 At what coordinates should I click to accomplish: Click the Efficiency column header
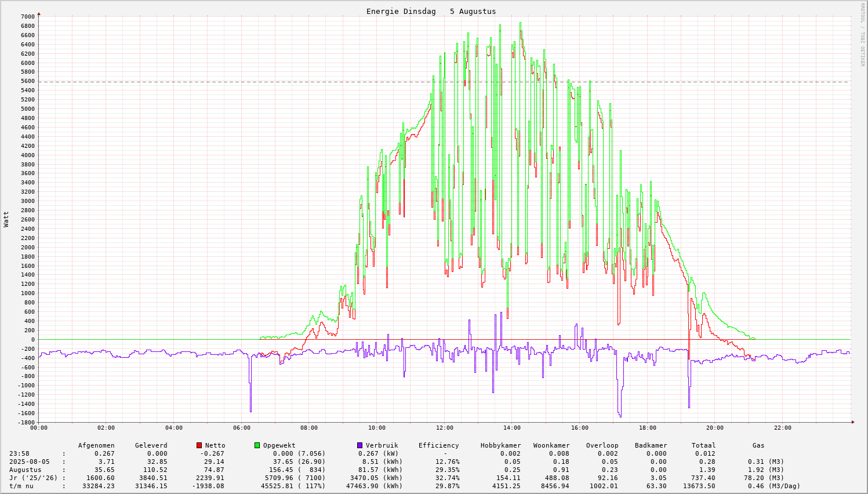(438, 445)
